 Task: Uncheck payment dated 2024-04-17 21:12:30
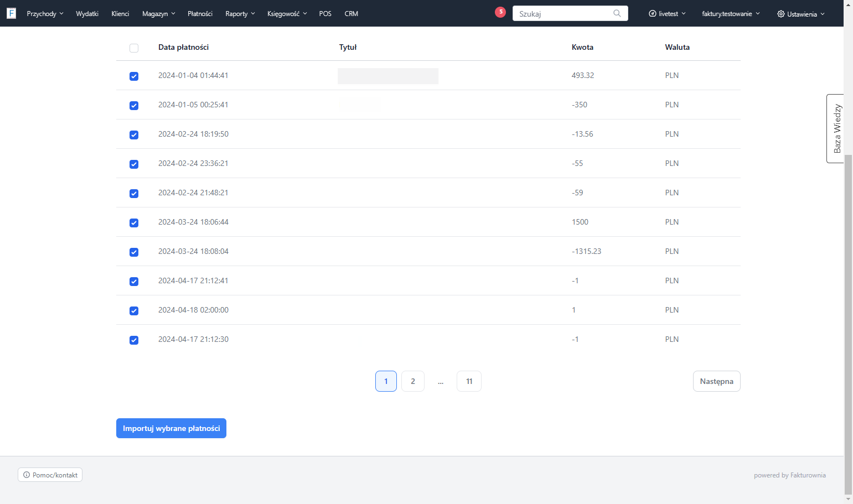click(134, 340)
